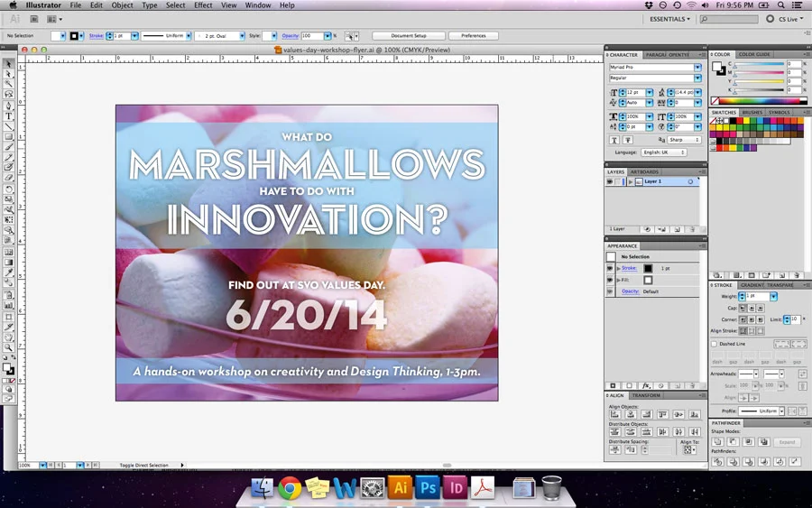This screenshot has height=508, width=812.
Task: Switch to the Brushes tab
Action: click(752, 113)
